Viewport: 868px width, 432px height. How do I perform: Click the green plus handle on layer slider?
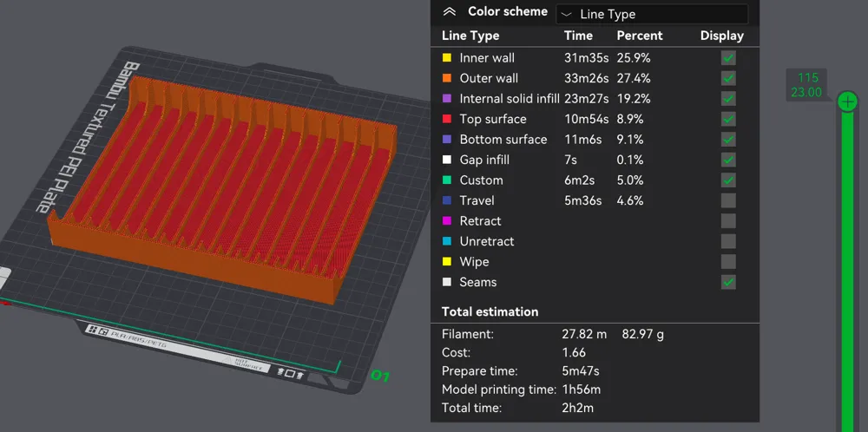click(x=848, y=102)
